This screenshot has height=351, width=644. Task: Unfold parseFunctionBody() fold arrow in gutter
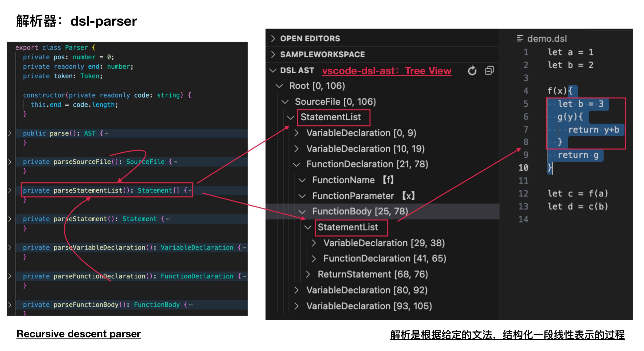(x=10, y=304)
